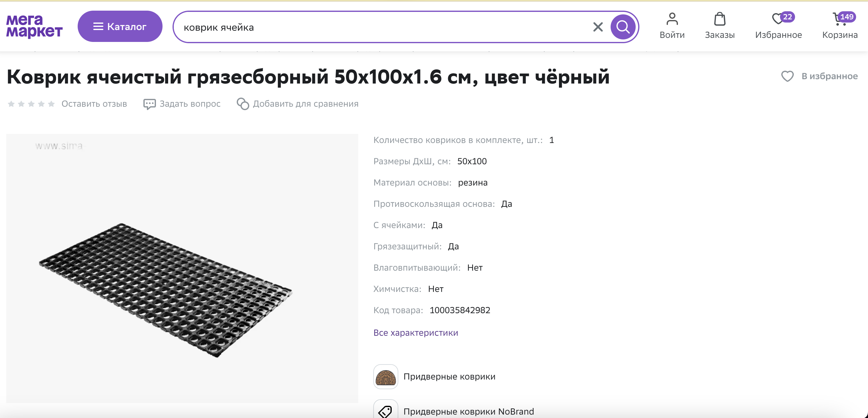868x418 pixels.
Task: Click the В избранное label
Action: [x=829, y=76]
